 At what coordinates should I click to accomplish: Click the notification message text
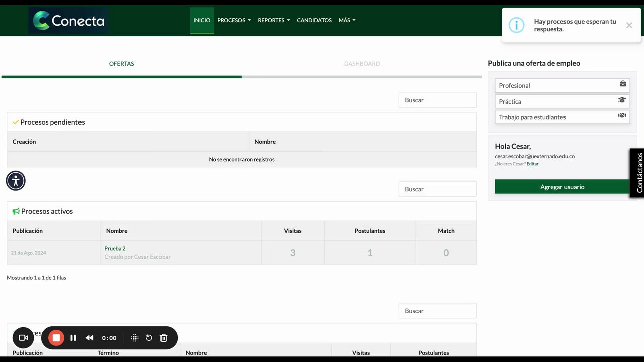click(575, 25)
